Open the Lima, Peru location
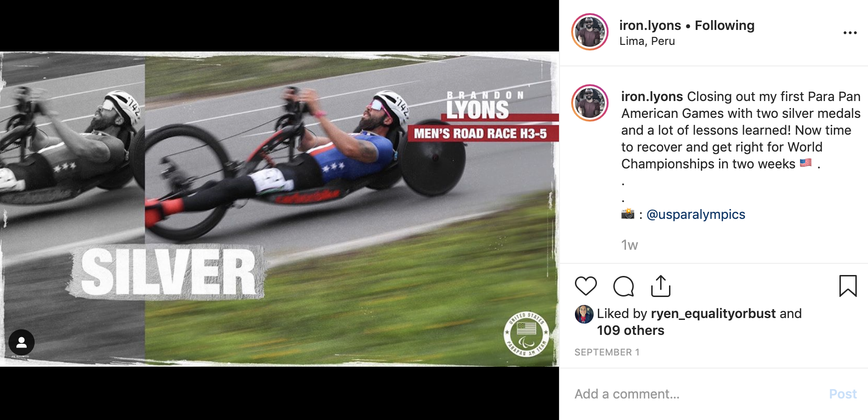Screen dimensions: 868x420 (647, 41)
